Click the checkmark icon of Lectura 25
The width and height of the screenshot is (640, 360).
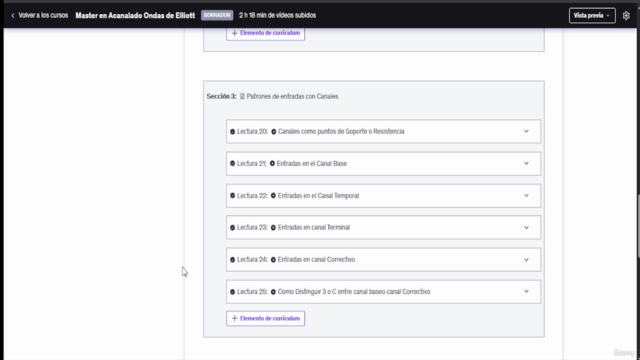click(232, 292)
